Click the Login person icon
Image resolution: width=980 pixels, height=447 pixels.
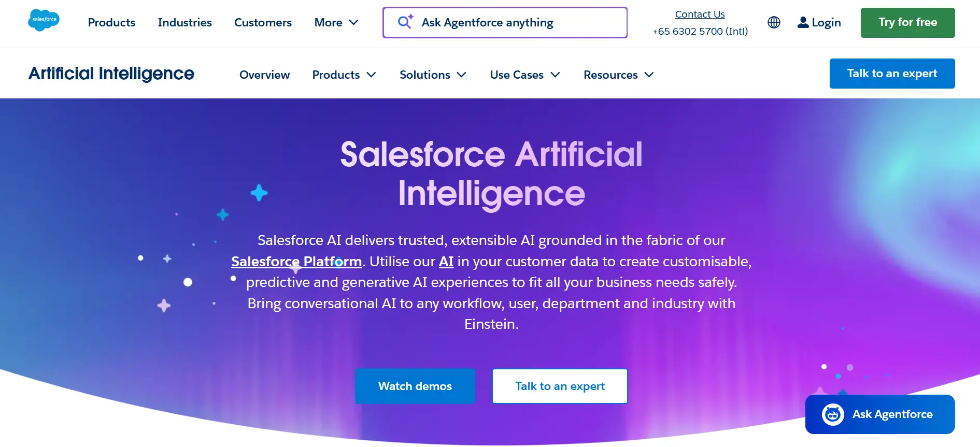coord(804,22)
